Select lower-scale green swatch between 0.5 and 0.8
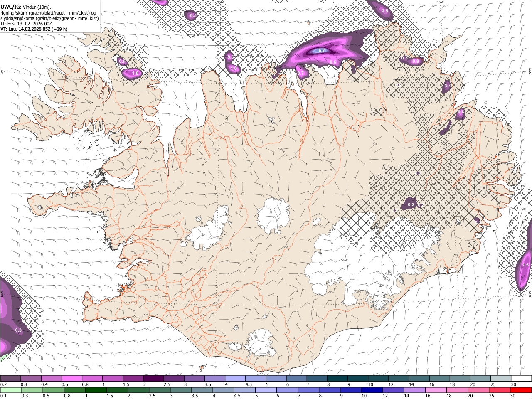The height and width of the screenshot is (399, 532). tap(53, 390)
